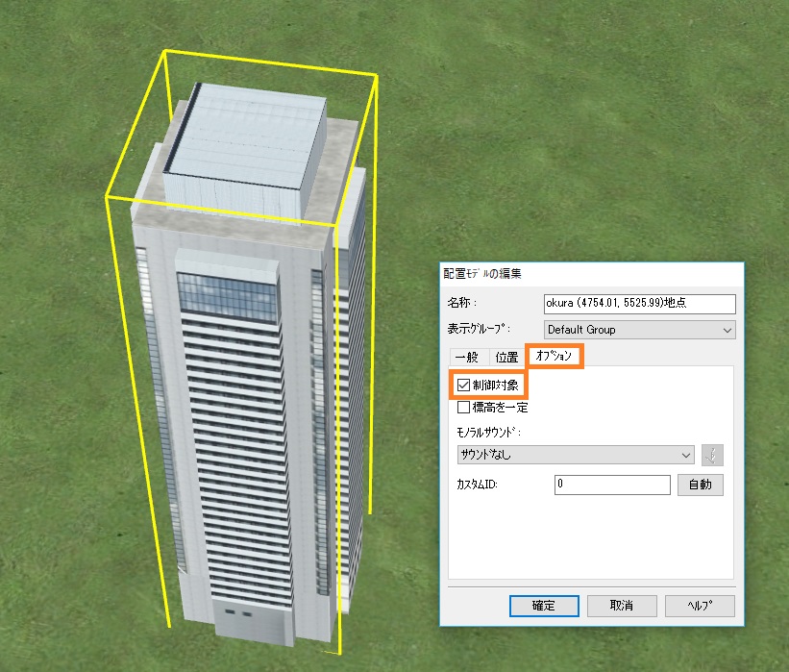Viewport: 789px width, 672px height.
Task: Click the 自動 custom ID button
Action: [x=700, y=485]
